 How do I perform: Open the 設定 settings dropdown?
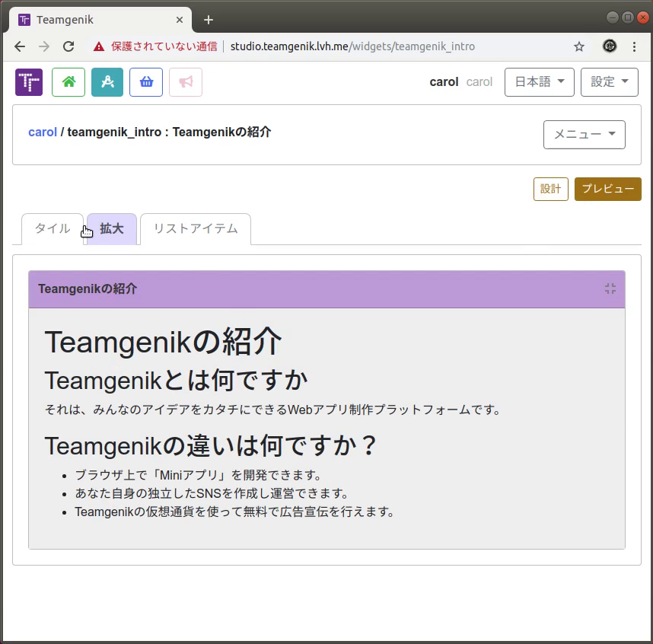pyautogui.click(x=610, y=82)
